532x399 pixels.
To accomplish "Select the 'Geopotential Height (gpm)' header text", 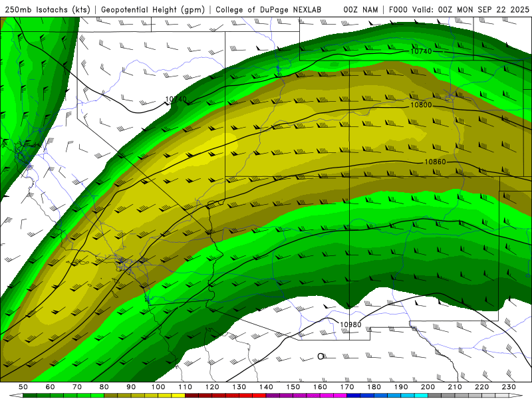I will [x=153, y=10].
